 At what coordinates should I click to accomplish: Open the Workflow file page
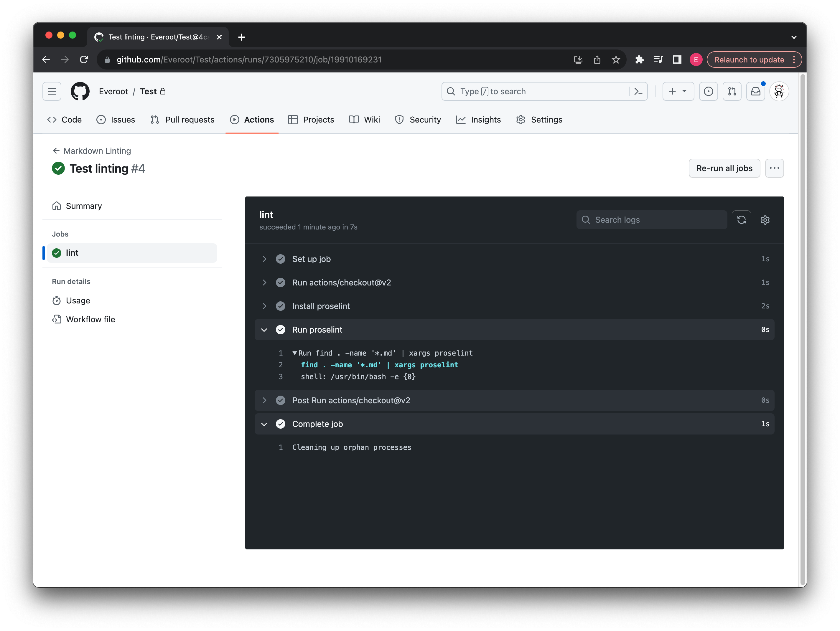point(90,319)
